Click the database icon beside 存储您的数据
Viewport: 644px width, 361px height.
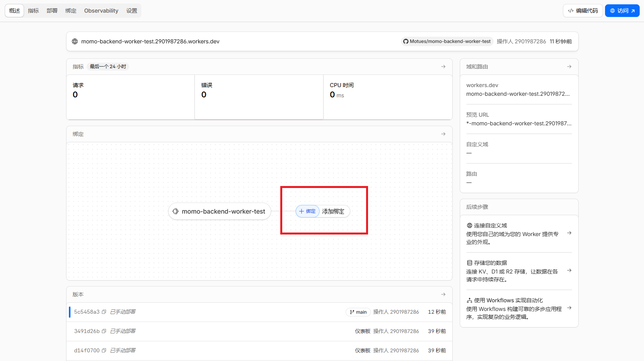(x=470, y=263)
